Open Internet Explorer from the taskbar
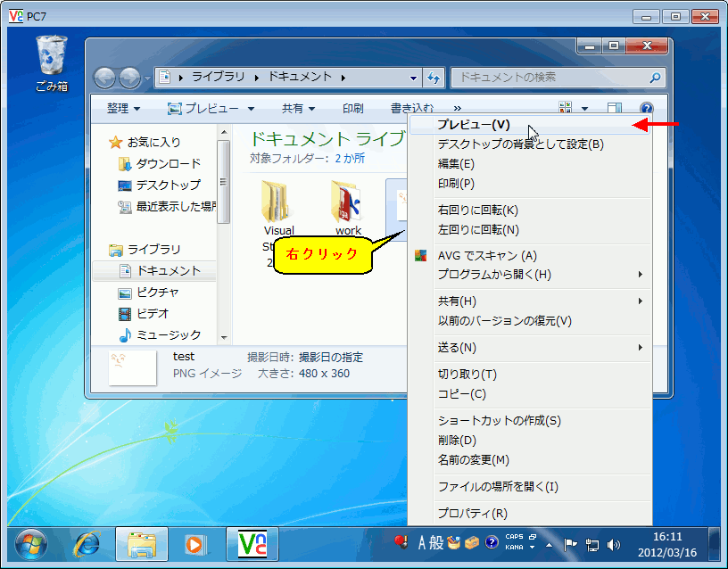Viewport: 728px width, 569px height. [87, 544]
